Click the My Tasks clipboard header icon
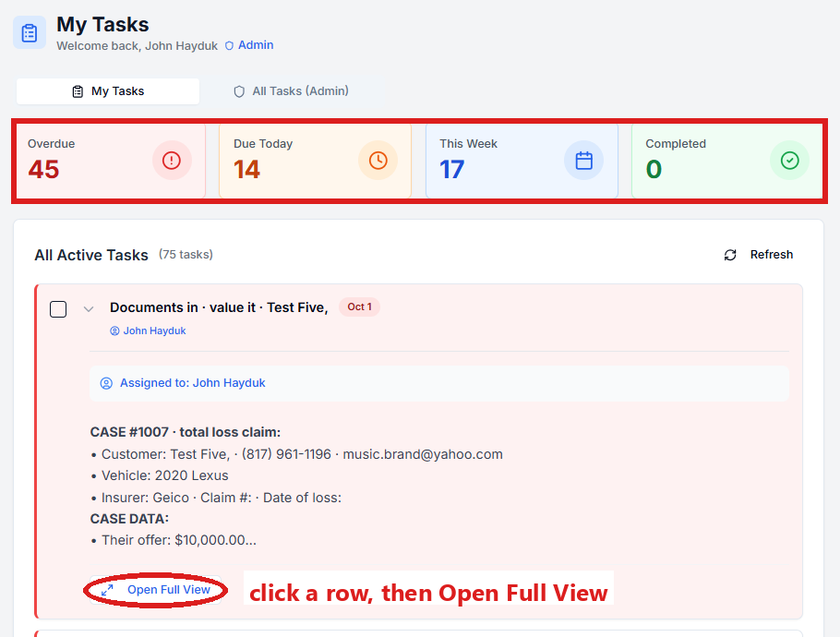 (x=30, y=32)
